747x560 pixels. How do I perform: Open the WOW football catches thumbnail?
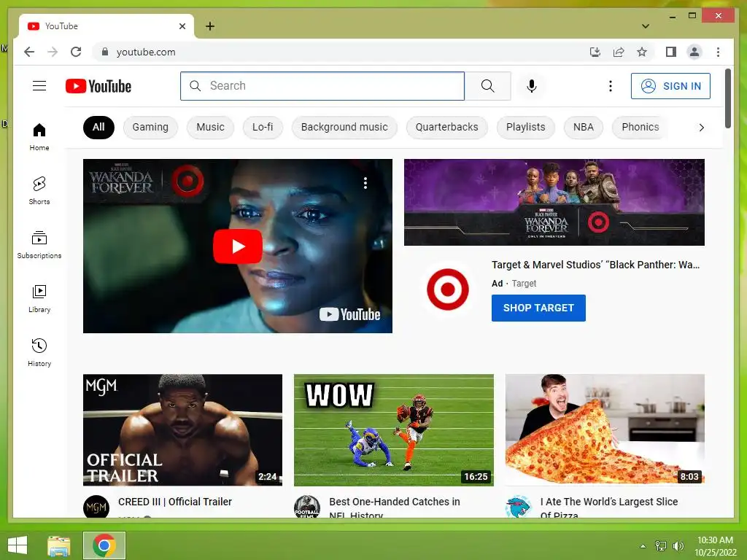point(393,430)
